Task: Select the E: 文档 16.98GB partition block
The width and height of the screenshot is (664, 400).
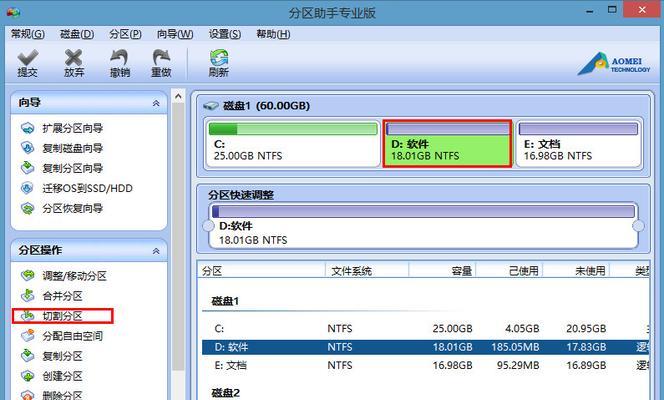Action: [x=578, y=143]
